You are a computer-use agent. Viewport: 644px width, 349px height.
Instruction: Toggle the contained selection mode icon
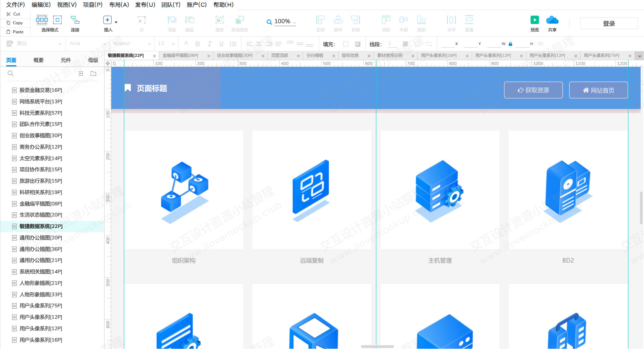[57, 20]
